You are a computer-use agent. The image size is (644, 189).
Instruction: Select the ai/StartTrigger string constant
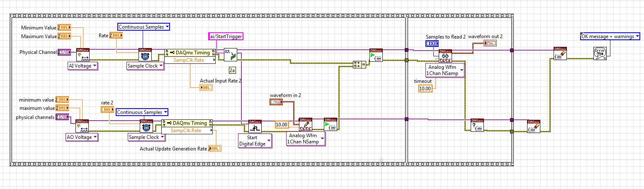click(x=226, y=36)
